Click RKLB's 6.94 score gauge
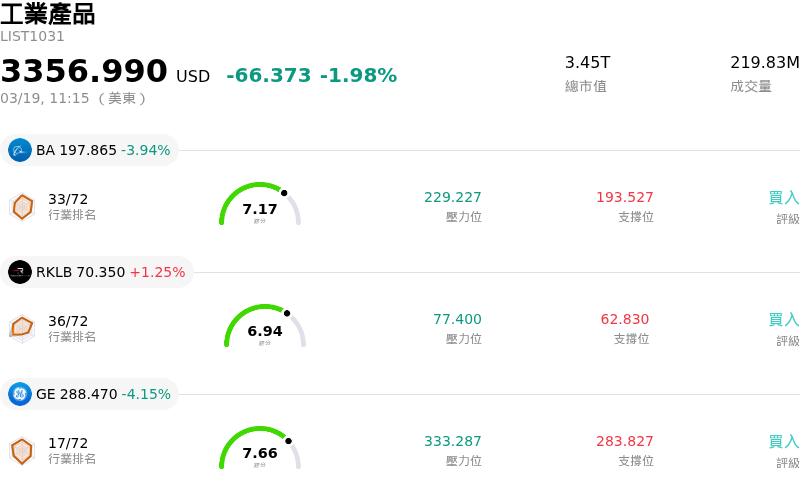Viewport: 800px width, 488px height. pos(265,327)
